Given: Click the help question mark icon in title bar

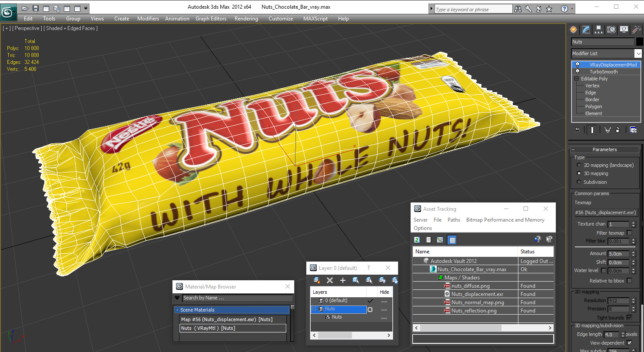Looking at the screenshot, I should 564,9.
